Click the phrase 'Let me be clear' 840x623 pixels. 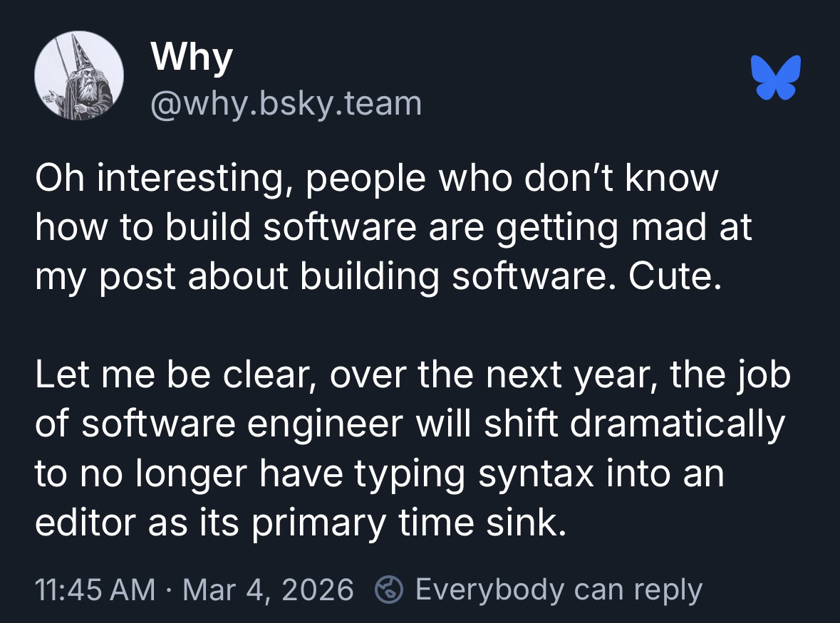pos(172,375)
